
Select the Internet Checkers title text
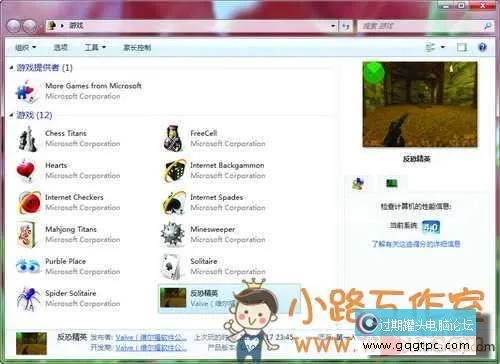pos(74,197)
